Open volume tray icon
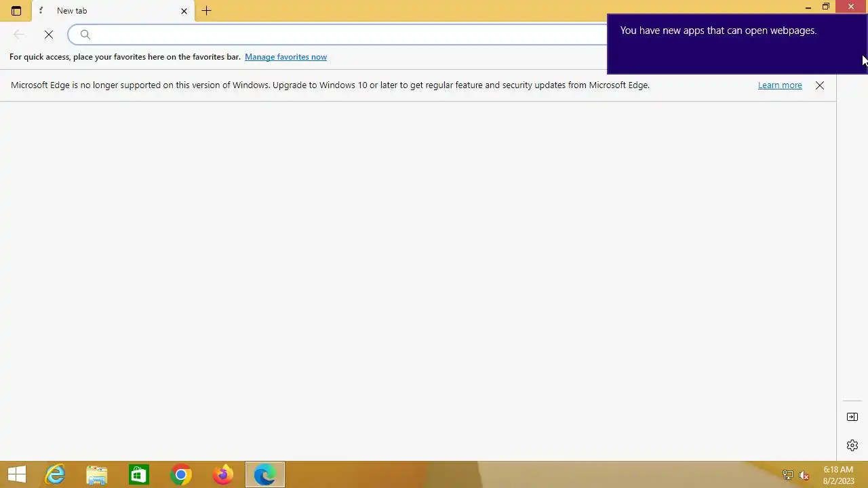The height and width of the screenshot is (488, 868). pyautogui.click(x=804, y=475)
